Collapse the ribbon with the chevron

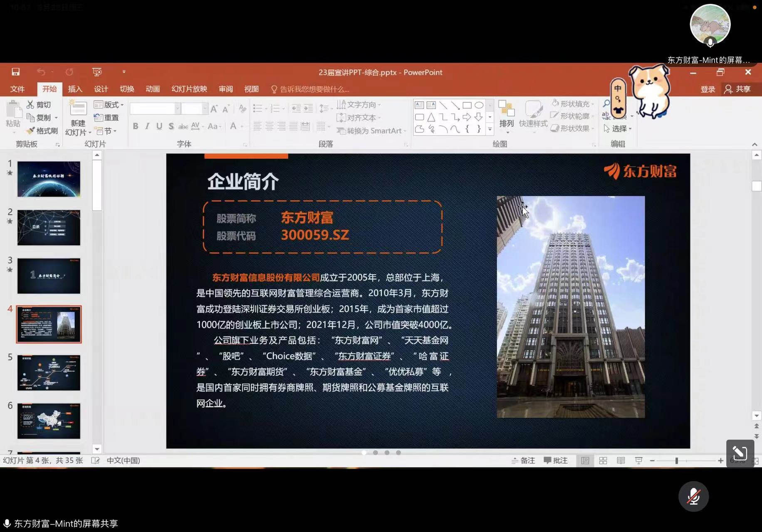click(x=755, y=144)
